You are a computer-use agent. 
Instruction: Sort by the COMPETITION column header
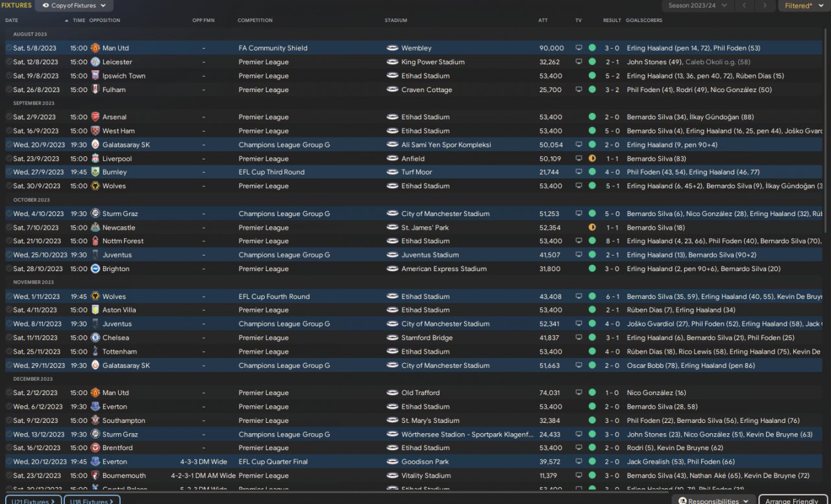pos(255,21)
